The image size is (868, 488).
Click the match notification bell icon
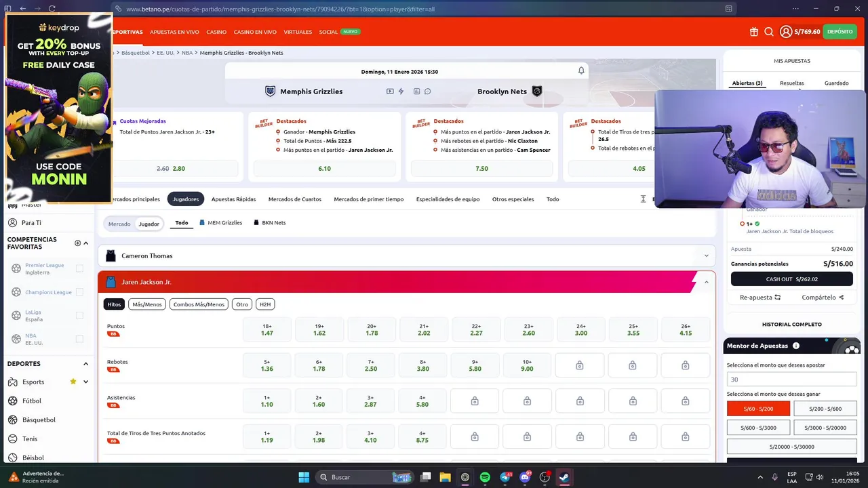coord(581,70)
